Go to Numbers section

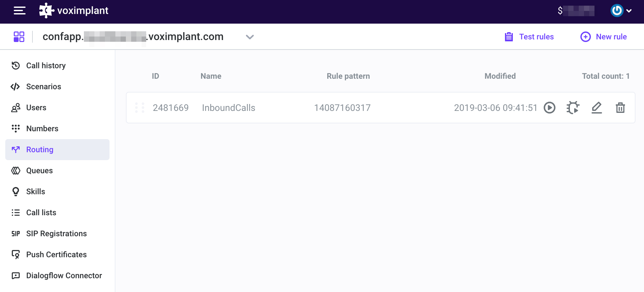pos(57,129)
